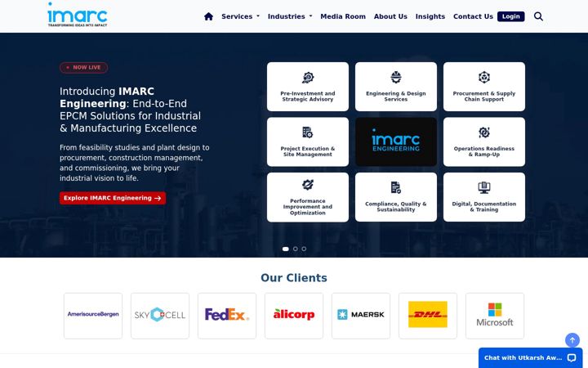Click the Maersk client logo
Screen dimensions: 588x368
click(361, 316)
